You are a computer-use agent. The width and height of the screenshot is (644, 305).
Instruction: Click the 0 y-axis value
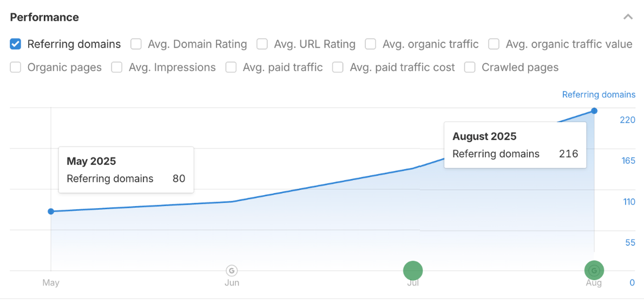(633, 283)
